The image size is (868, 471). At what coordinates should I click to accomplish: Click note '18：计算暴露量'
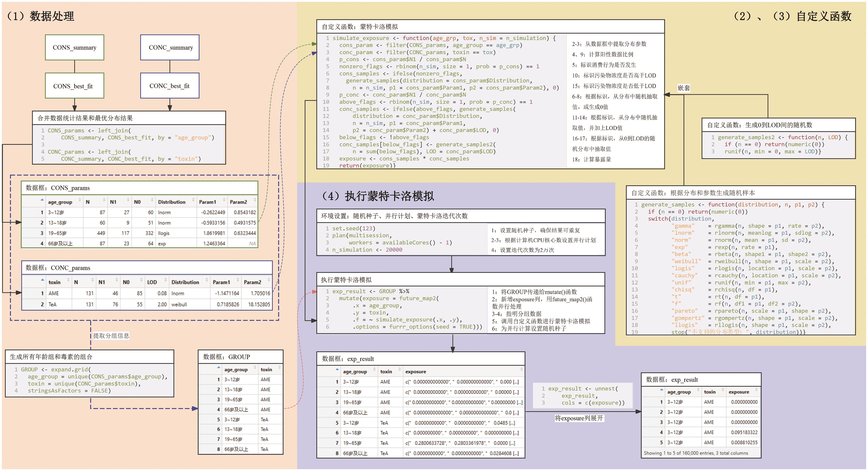pyautogui.click(x=591, y=160)
